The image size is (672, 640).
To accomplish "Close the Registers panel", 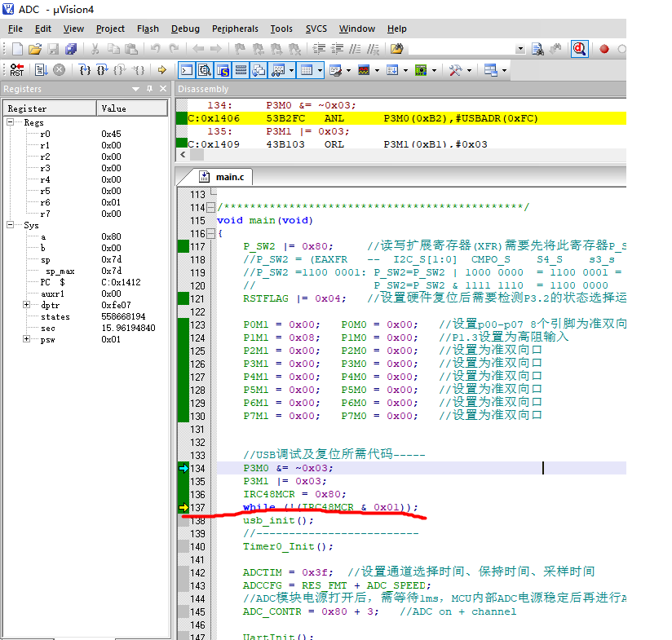I will (x=163, y=89).
